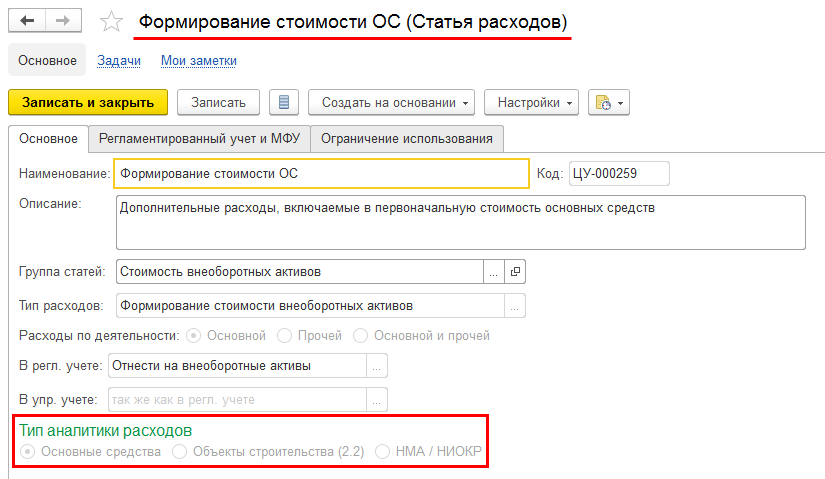The width and height of the screenshot is (825, 479).
Task: Click the list icon next to Записать
Action: 284,102
